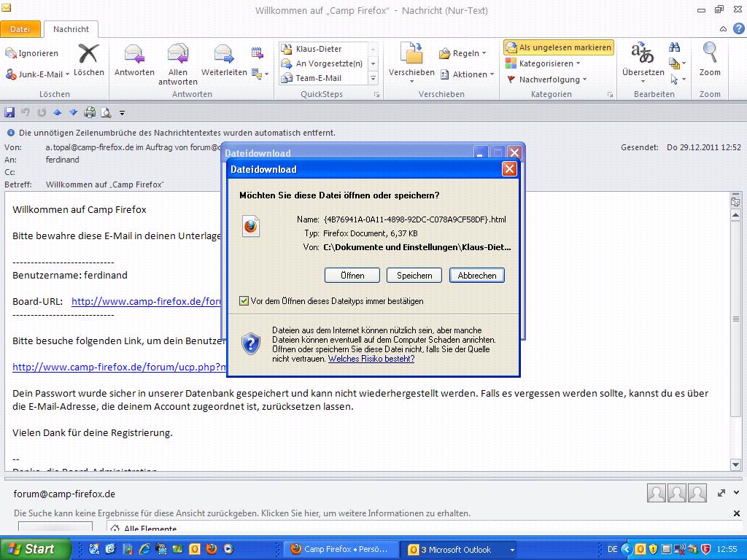
Task: Click the Firefox document file icon in dialog
Action: pos(251,227)
